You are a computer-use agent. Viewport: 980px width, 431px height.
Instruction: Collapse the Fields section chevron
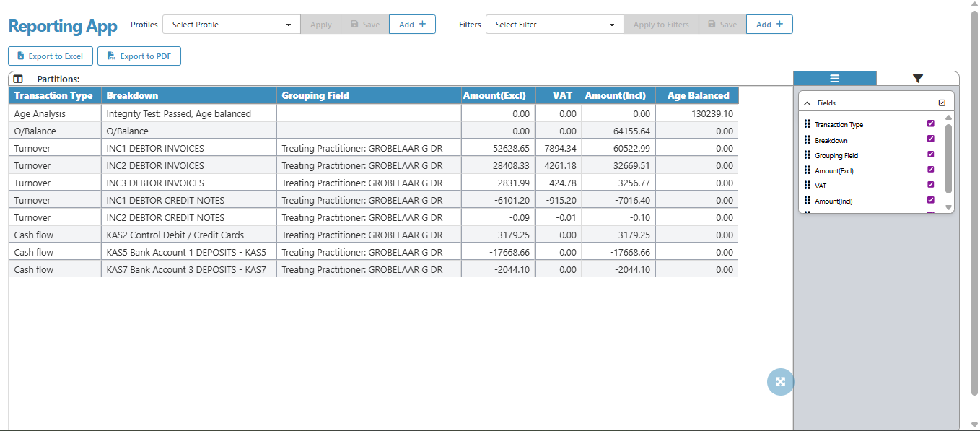pos(808,103)
